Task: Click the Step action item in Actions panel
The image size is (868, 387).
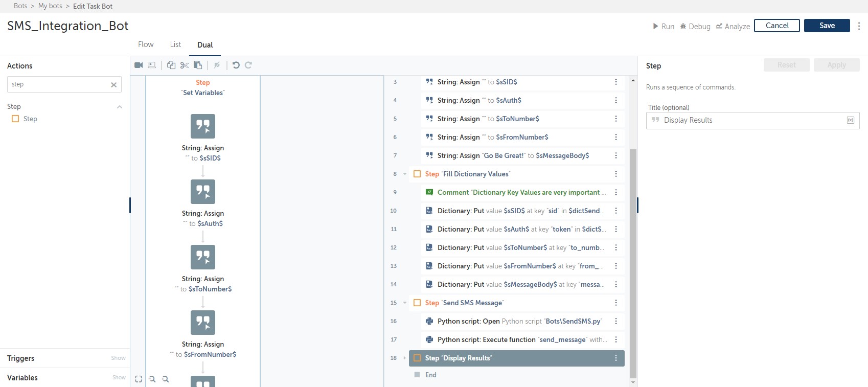Action: (30, 119)
